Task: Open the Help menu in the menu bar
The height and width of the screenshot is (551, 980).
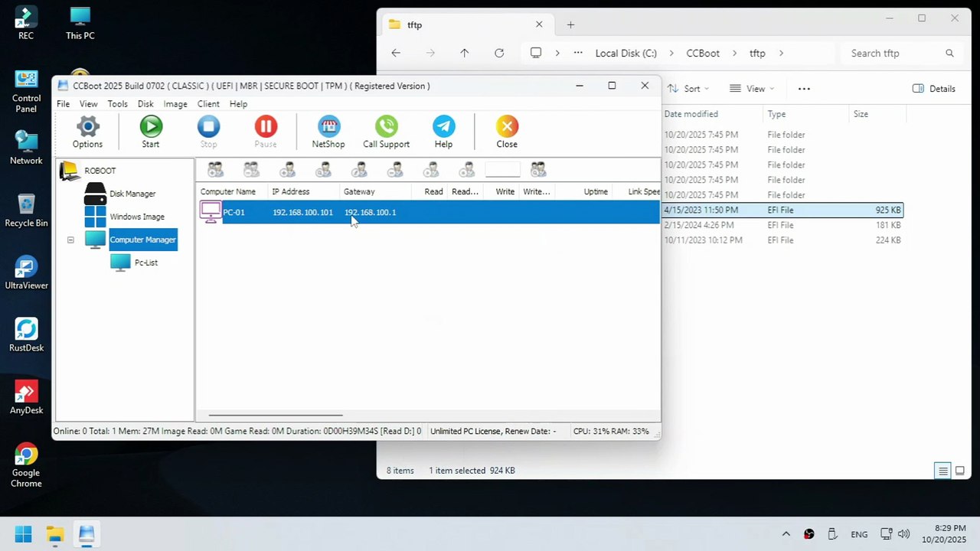Action: pos(238,104)
